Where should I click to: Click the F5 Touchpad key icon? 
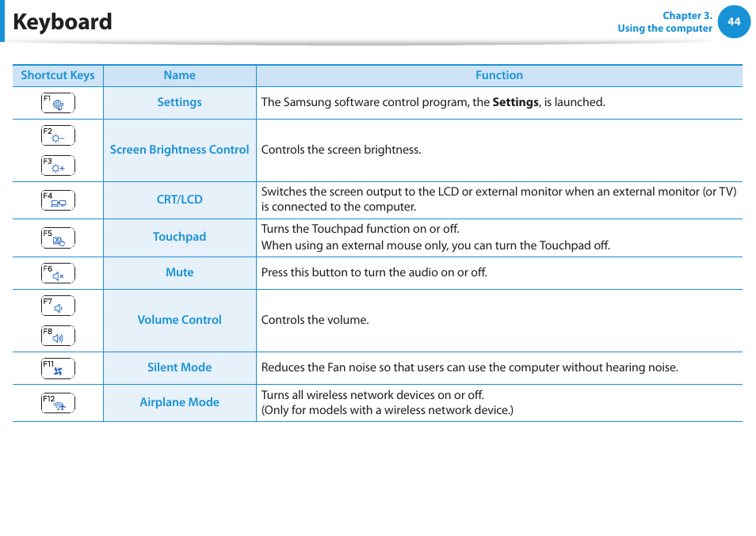pyautogui.click(x=58, y=238)
